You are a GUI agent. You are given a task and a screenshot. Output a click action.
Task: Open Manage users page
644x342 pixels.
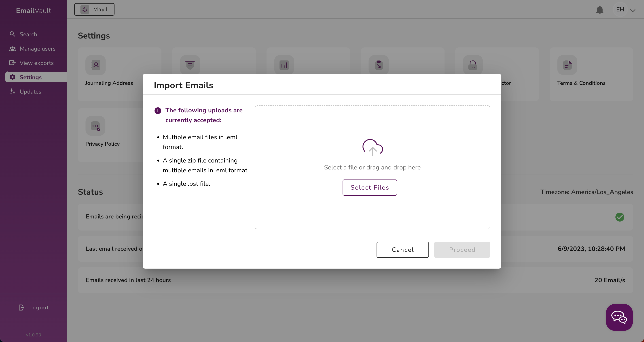click(37, 49)
